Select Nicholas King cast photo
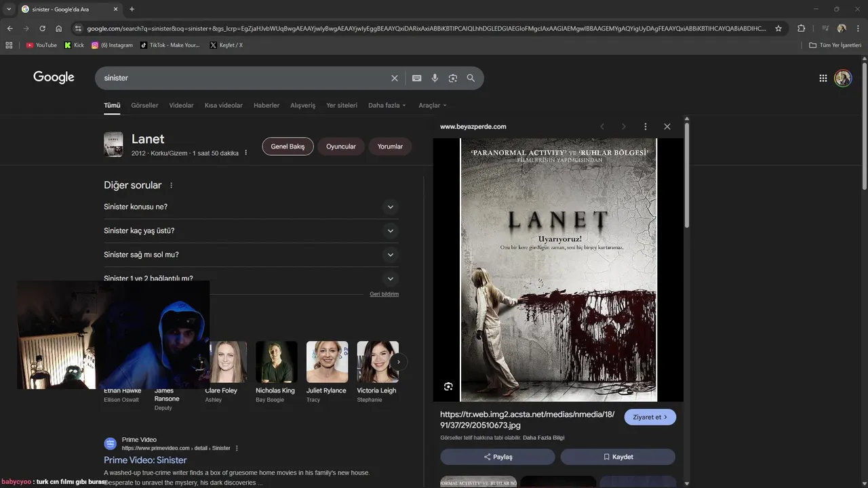The width and height of the screenshot is (868, 488). (277, 362)
